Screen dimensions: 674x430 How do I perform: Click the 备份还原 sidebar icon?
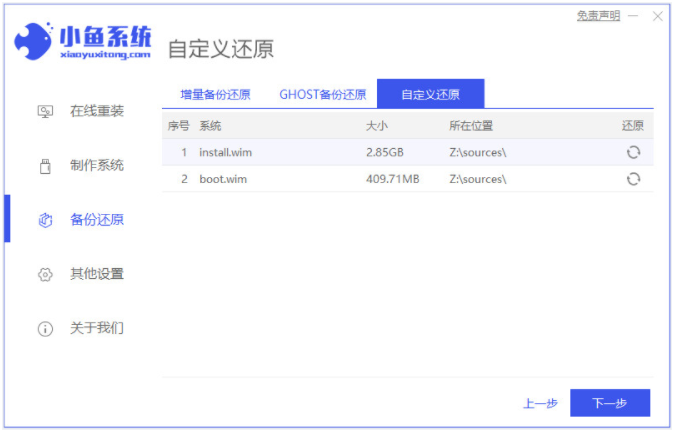[x=45, y=220]
